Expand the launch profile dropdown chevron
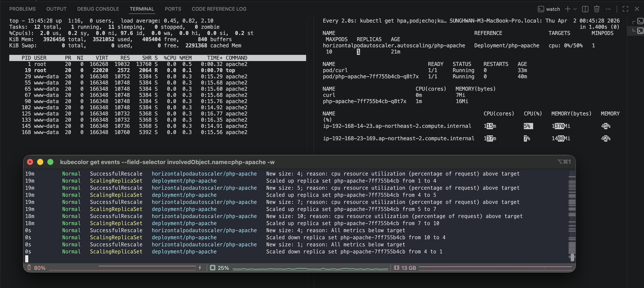 point(575,9)
